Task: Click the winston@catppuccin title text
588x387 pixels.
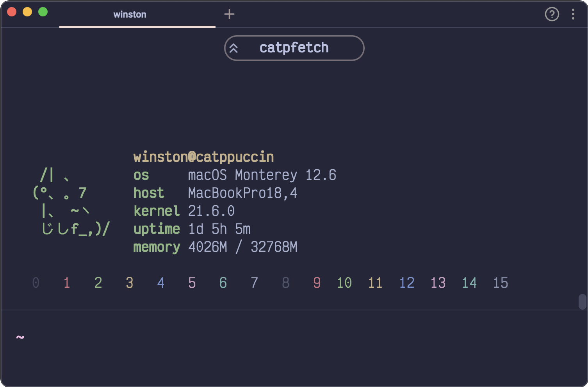Action: (x=203, y=157)
